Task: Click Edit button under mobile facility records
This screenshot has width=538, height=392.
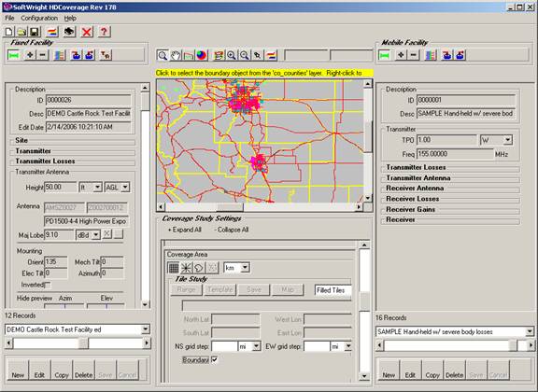Action: [410, 370]
